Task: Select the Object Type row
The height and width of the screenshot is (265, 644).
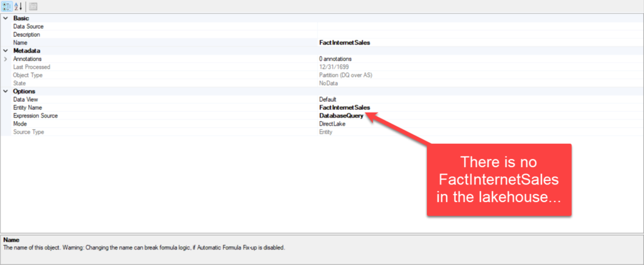Action: (x=322, y=75)
